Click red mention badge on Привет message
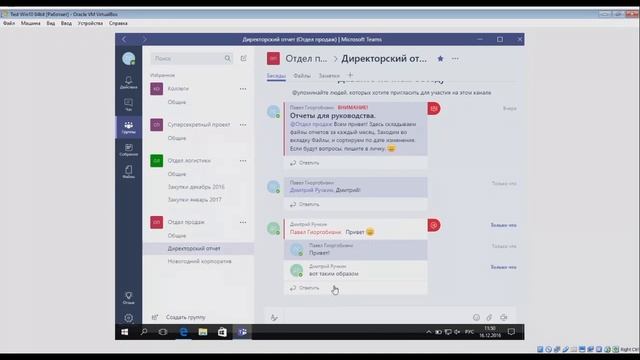Image resolution: width=640 pixels, height=360 pixels. pyautogui.click(x=434, y=225)
